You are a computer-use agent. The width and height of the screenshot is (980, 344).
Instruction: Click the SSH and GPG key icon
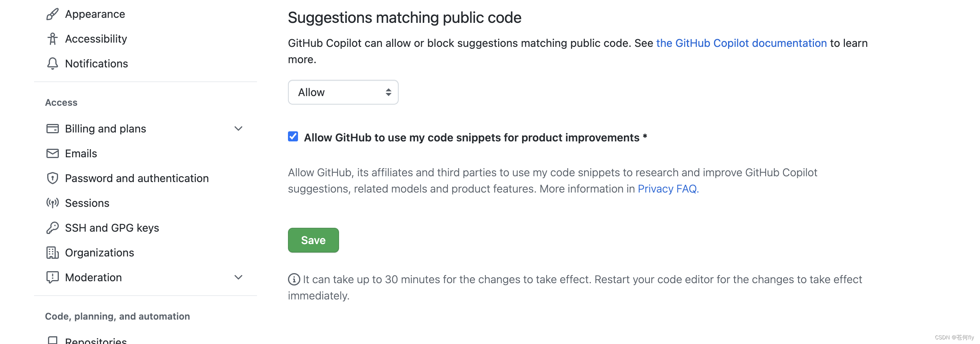52,228
